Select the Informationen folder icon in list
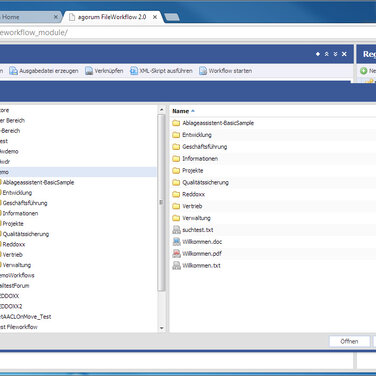 (x=176, y=159)
